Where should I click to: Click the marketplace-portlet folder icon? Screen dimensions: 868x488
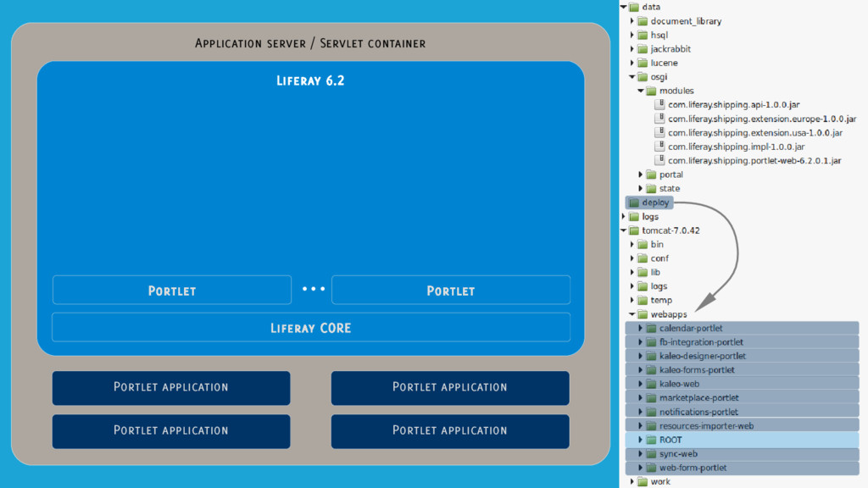point(651,397)
